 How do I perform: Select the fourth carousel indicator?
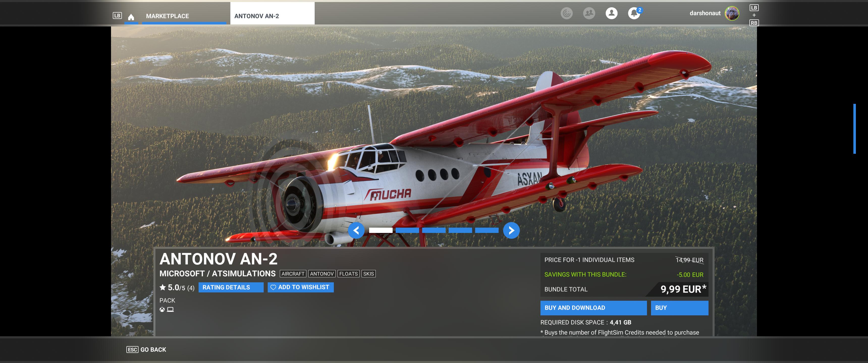(460, 230)
